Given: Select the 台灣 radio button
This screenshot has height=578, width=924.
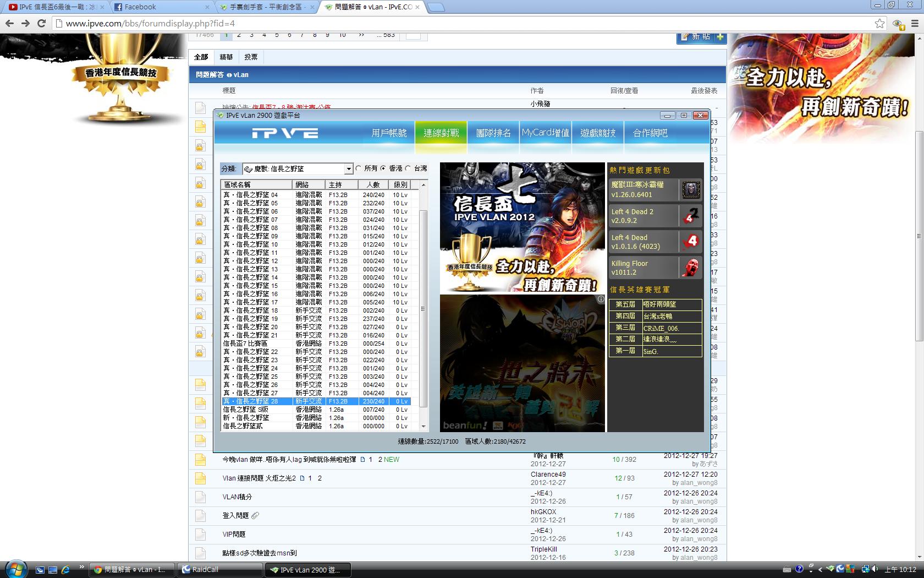Looking at the screenshot, I should 408,168.
